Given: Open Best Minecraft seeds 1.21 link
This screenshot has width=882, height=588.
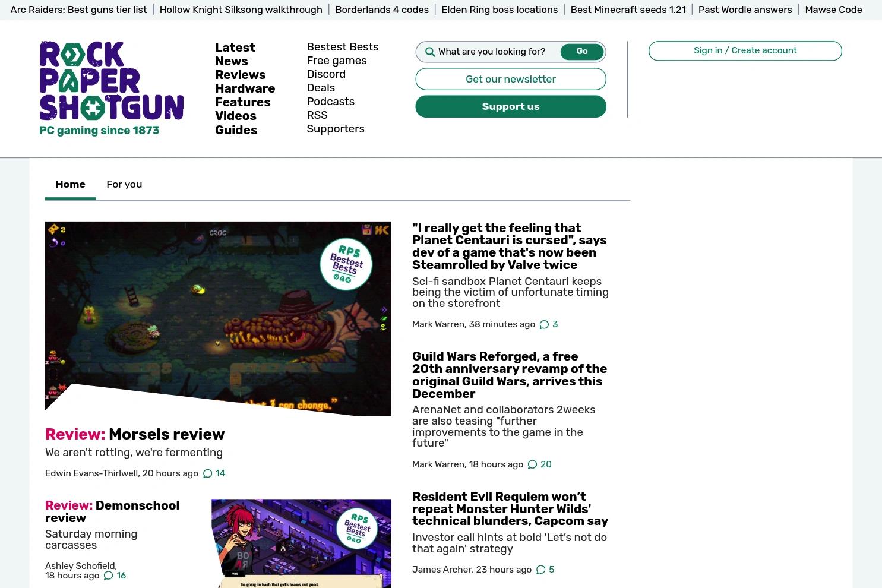Looking at the screenshot, I should pos(628,10).
